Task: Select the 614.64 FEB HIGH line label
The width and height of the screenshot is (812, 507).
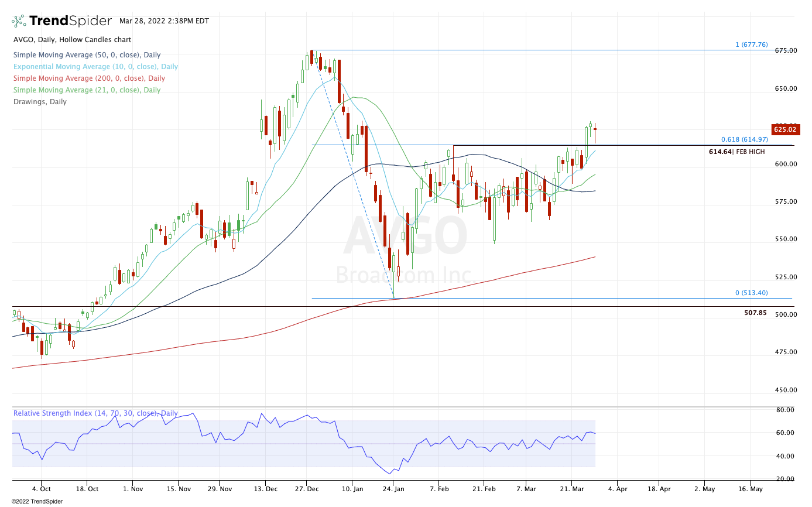Action: point(736,152)
